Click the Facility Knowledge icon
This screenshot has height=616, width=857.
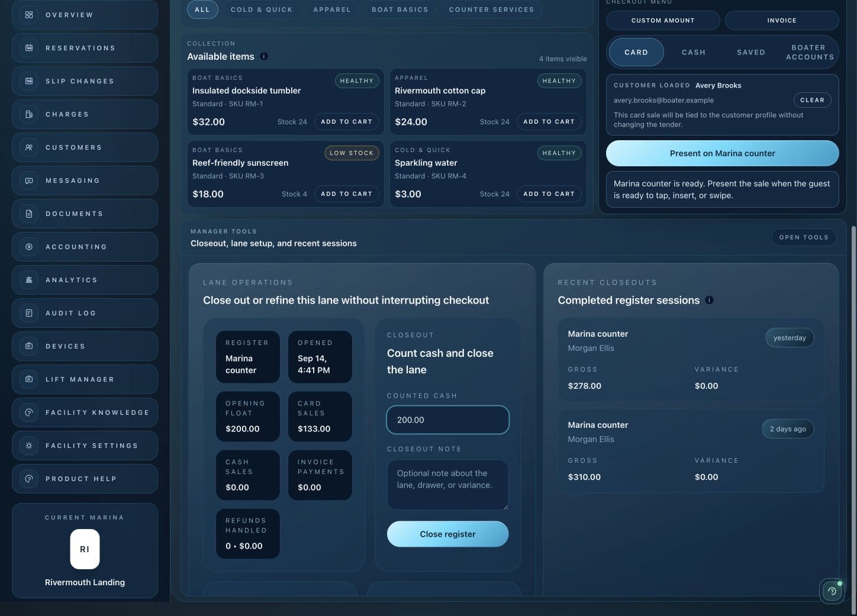tap(28, 412)
